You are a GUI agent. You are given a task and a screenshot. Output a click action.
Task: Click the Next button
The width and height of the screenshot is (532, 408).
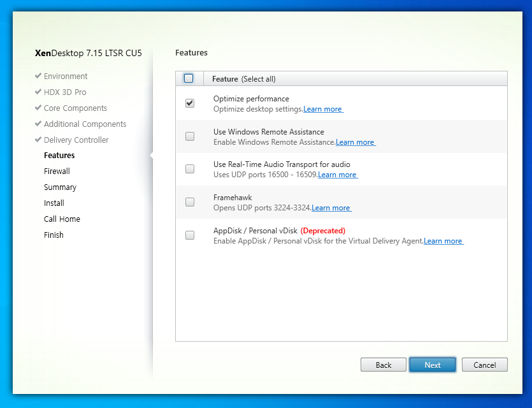tap(433, 365)
